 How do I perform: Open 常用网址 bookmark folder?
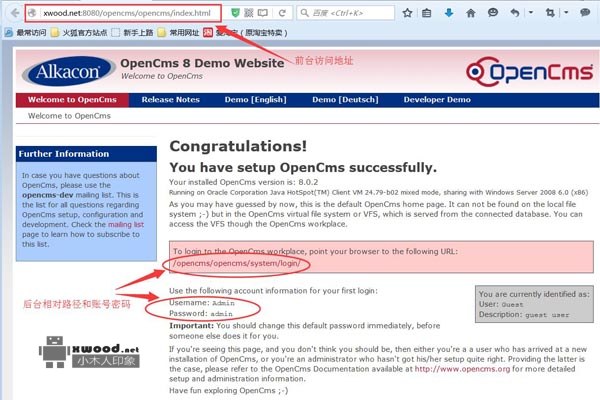179,33
